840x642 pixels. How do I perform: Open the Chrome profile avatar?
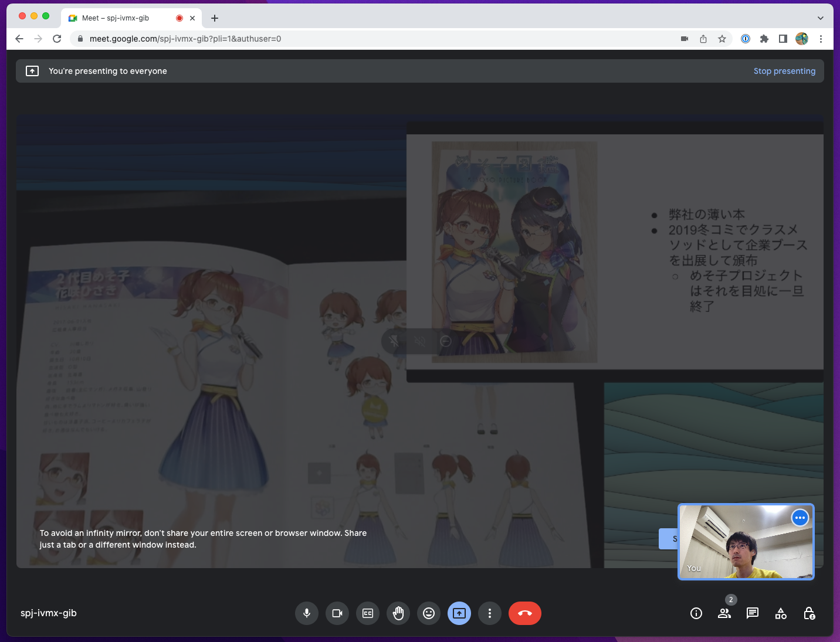click(802, 39)
